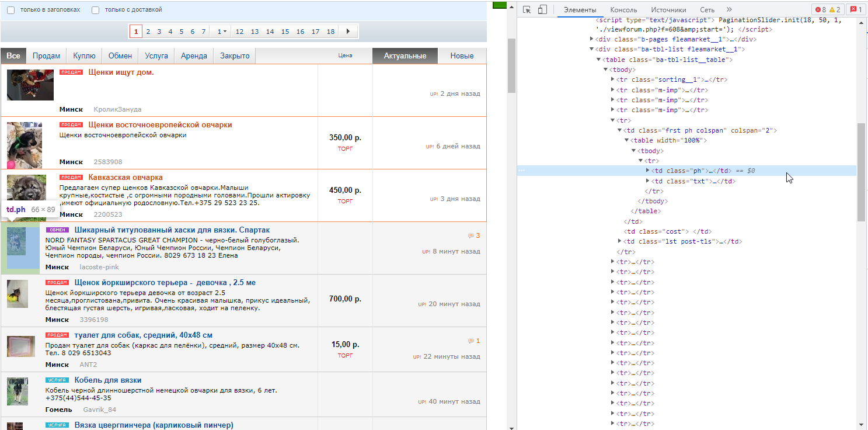Open user profile lacoste-pink
The width and height of the screenshot is (868, 430).
tap(99, 267)
